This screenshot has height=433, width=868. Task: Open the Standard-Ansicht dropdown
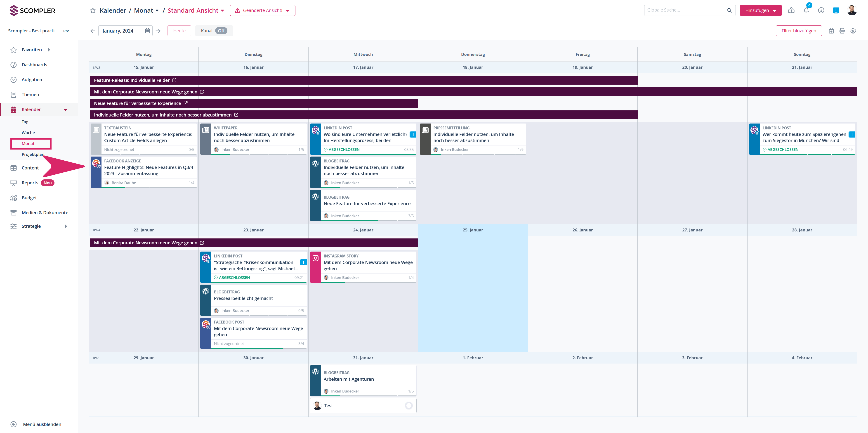coord(196,10)
